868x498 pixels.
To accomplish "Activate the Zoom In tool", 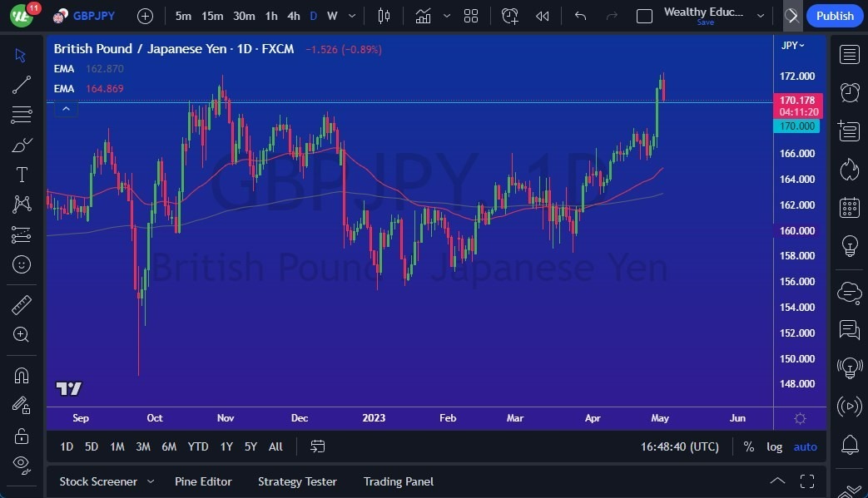I will (x=21, y=334).
